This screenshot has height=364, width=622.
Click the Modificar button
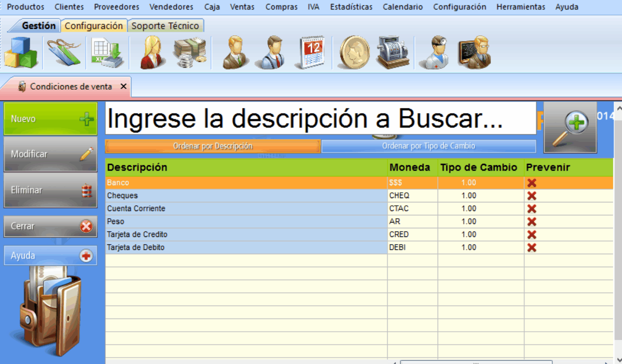(50, 154)
